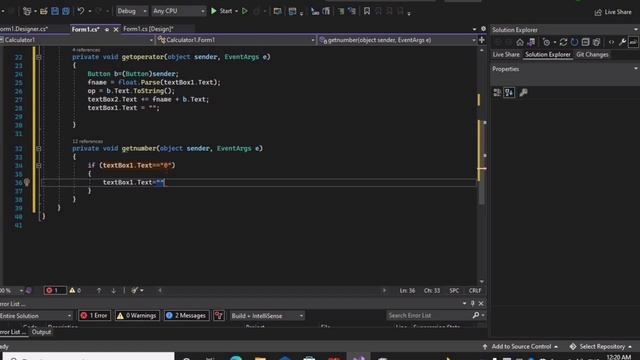Click the editor error count indicator
640x360 pixels.
coord(55,290)
